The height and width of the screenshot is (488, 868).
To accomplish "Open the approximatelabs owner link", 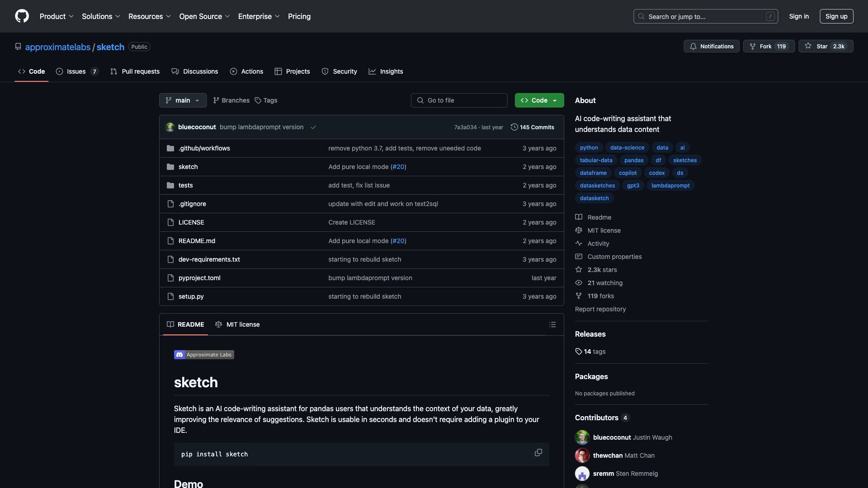I will [x=58, y=47].
